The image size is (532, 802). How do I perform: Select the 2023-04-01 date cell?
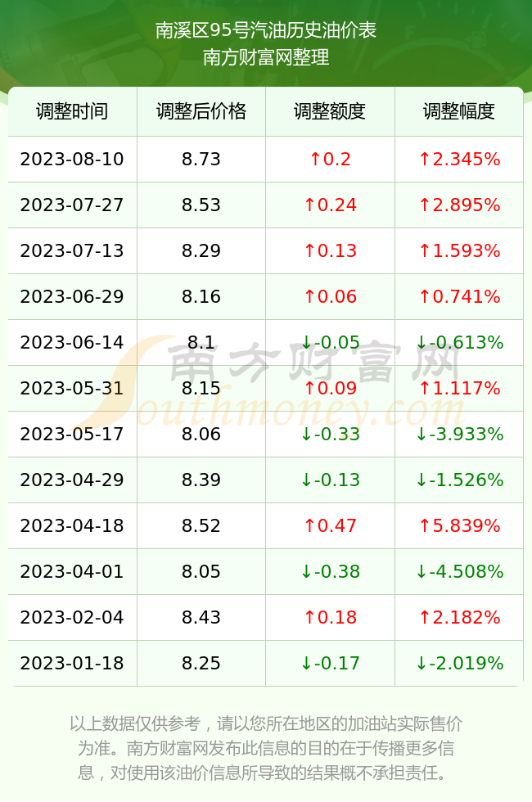(72, 571)
